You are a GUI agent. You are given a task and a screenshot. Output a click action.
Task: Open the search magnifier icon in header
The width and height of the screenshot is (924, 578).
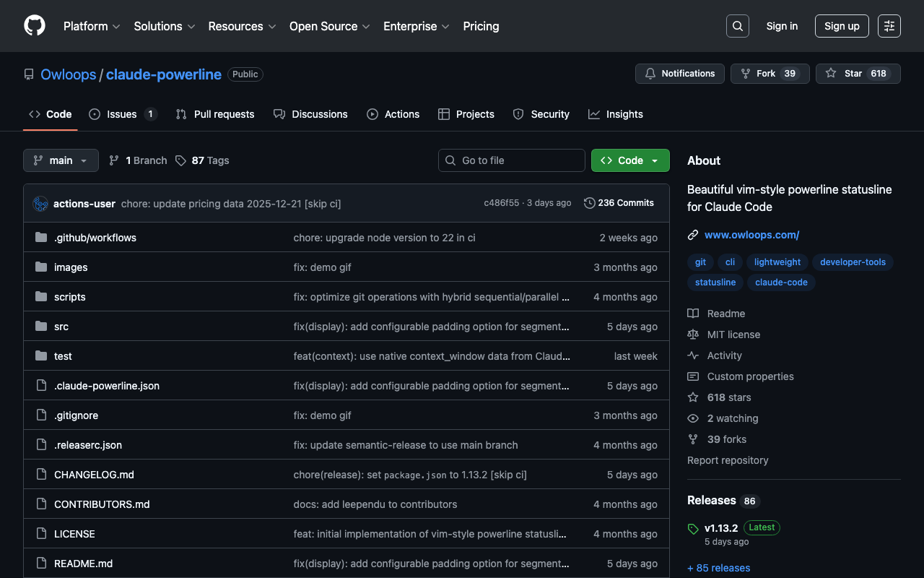click(737, 26)
